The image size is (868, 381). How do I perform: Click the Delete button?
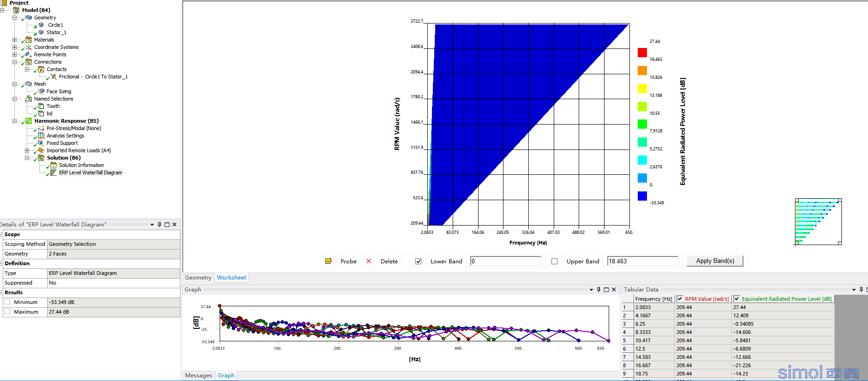389,261
